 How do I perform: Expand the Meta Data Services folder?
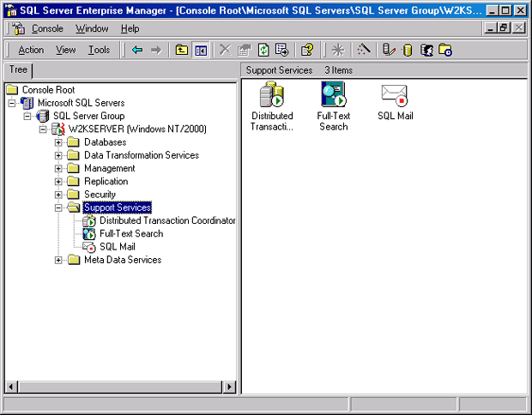(58, 260)
